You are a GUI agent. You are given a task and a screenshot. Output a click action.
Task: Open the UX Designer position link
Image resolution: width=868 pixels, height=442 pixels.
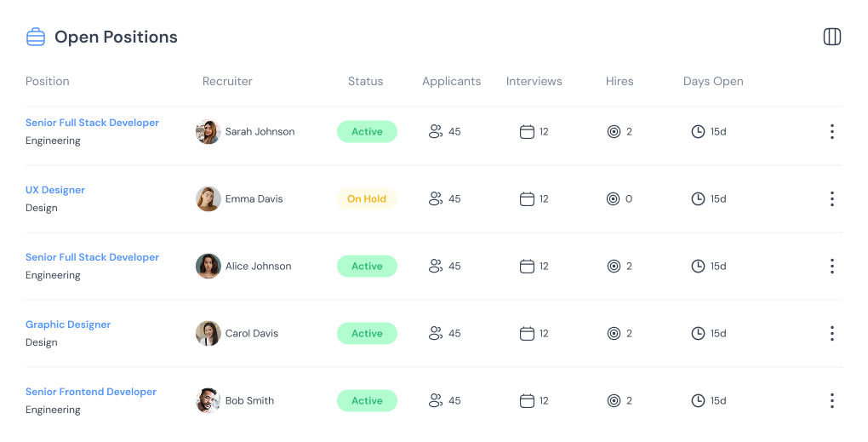(x=55, y=190)
